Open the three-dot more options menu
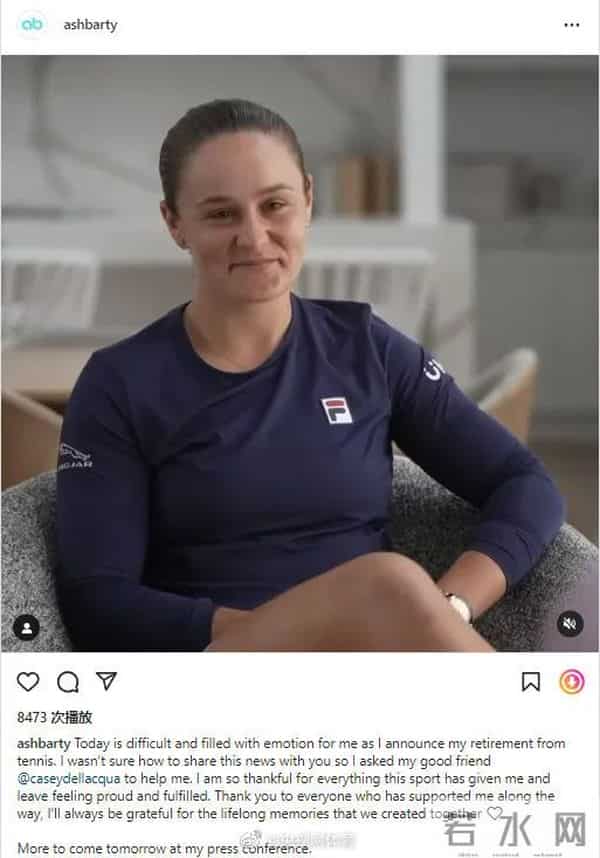Viewport: 600px width, 858px height. point(572,25)
